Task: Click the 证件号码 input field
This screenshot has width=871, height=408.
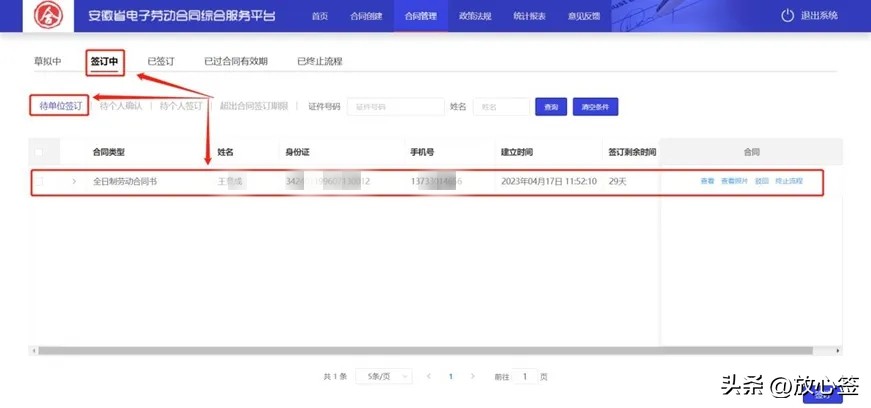Action: (x=396, y=107)
